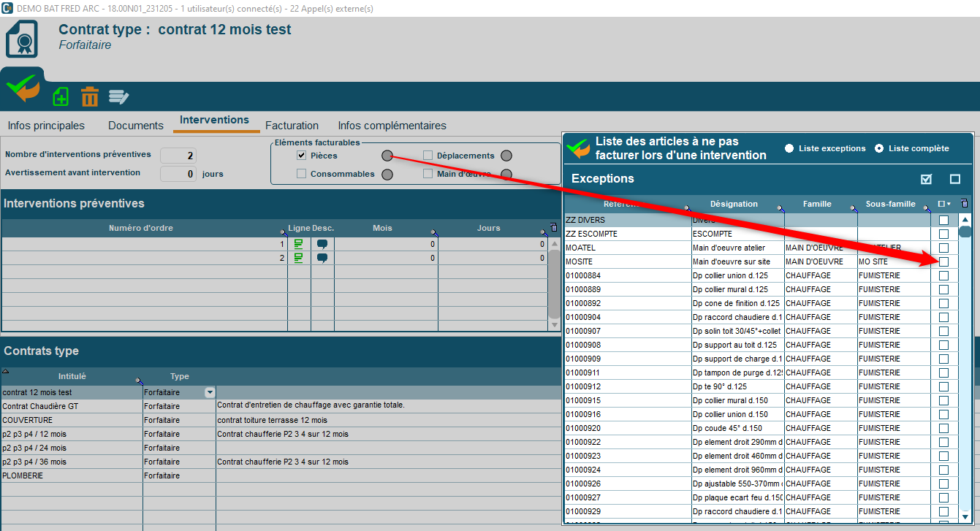980x531 pixels.
Task: Click the search magnifier on Désignation column
Action: click(x=780, y=210)
